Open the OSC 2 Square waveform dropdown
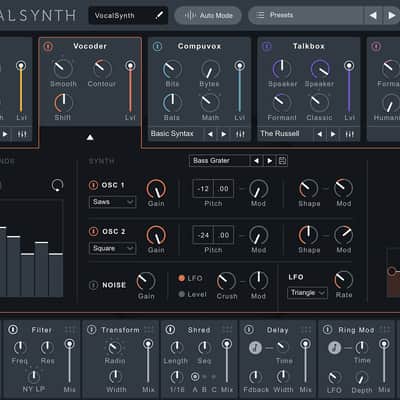This screenshot has width=400, height=400. pos(112,249)
